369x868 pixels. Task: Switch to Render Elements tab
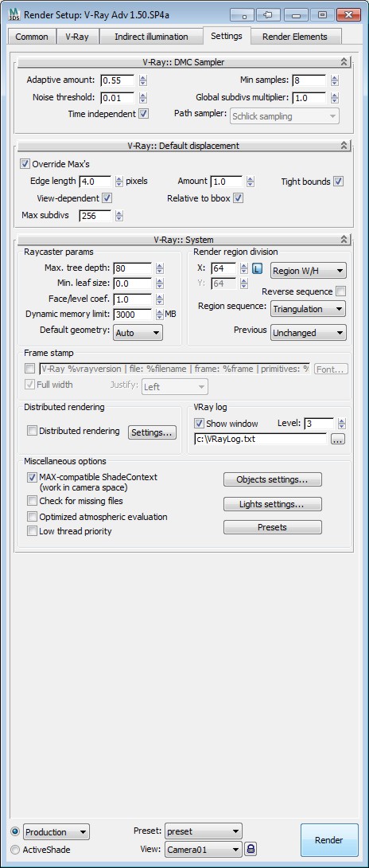(295, 37)
